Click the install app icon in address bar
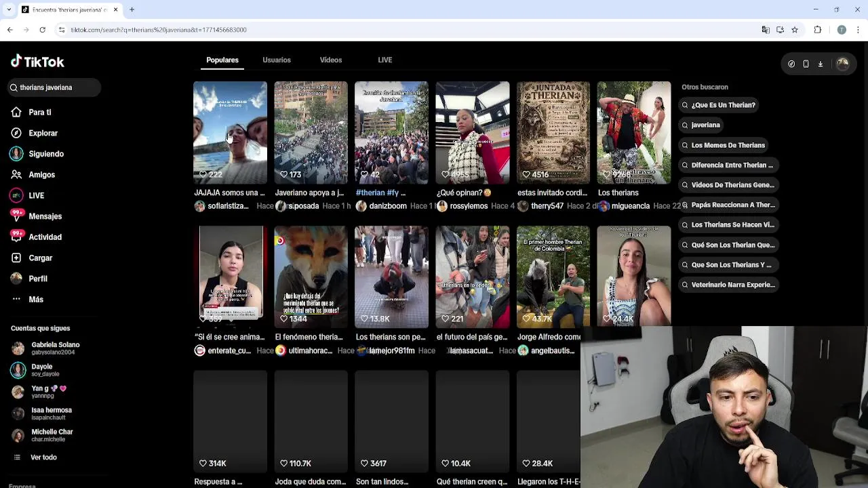The width and height of the screenshot is (868, 488). 780,30
